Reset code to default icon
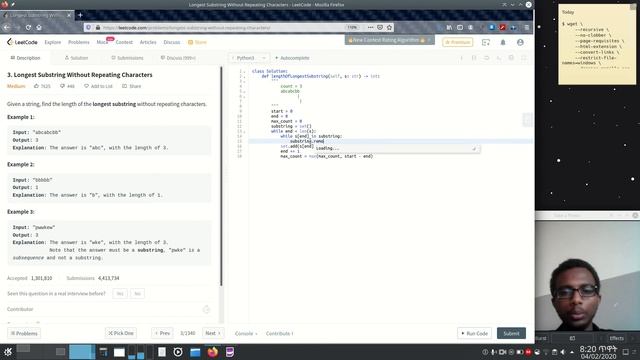The height and width of the screenshot is (360, 640). (487, 58)
